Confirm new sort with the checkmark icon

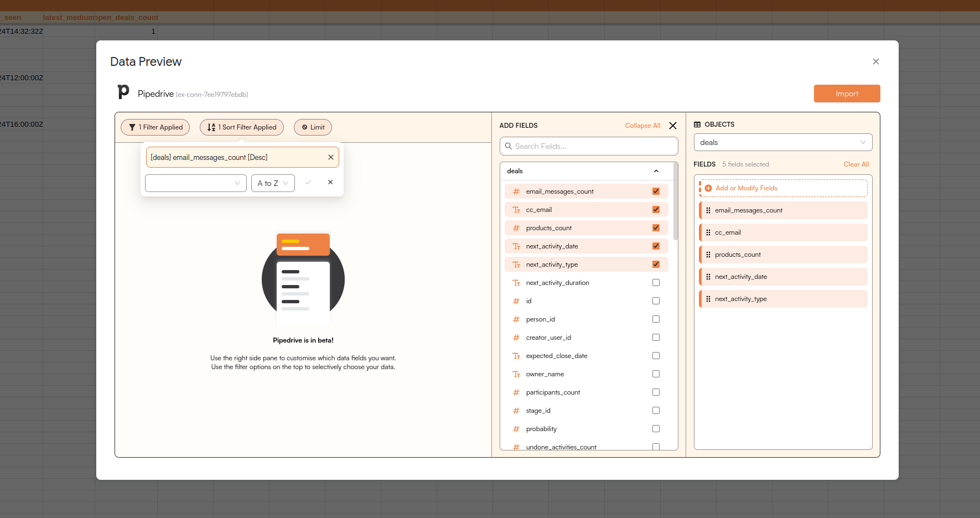point(308,182)
